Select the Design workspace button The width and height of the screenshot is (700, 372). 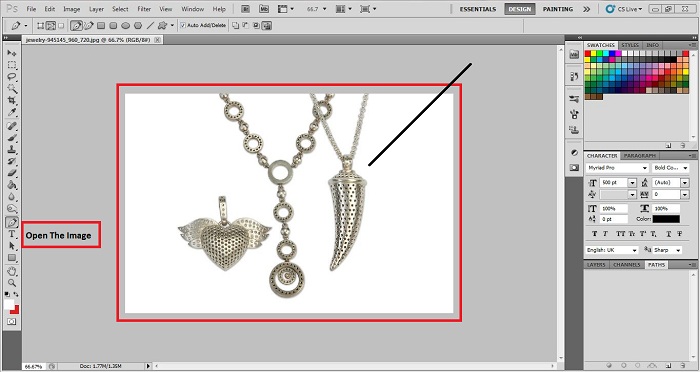(520, 9)
